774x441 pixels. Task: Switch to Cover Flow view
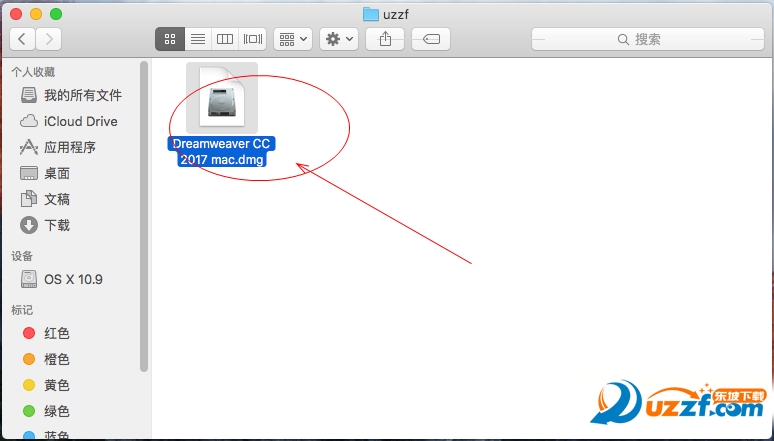pyautogui.click(x=252, y=39)
